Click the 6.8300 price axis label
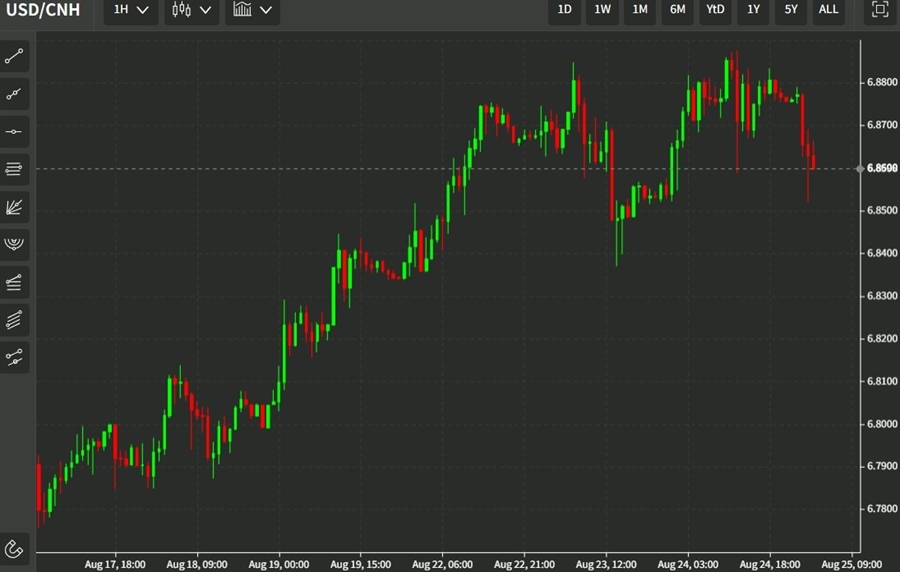Screen dimensions: 900x572 click(882, 296)
